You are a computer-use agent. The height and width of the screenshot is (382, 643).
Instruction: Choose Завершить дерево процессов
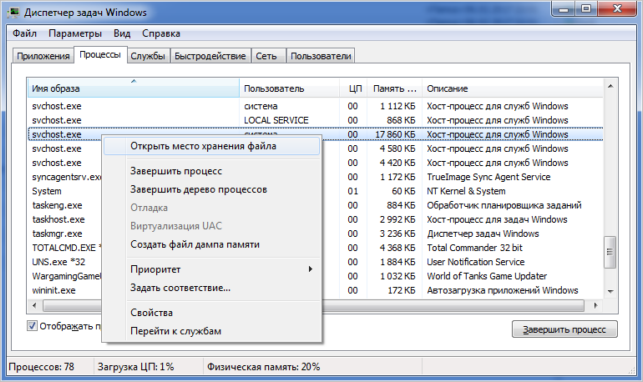point(212,189)
